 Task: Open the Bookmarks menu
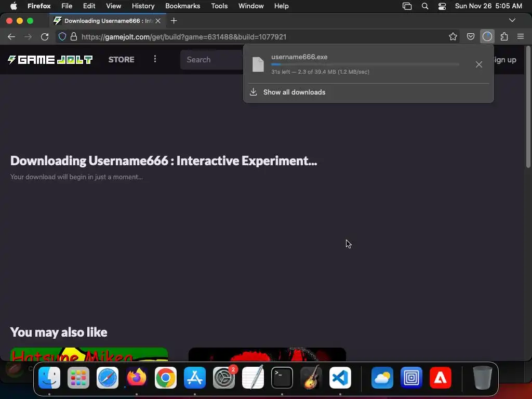point(182,6)
